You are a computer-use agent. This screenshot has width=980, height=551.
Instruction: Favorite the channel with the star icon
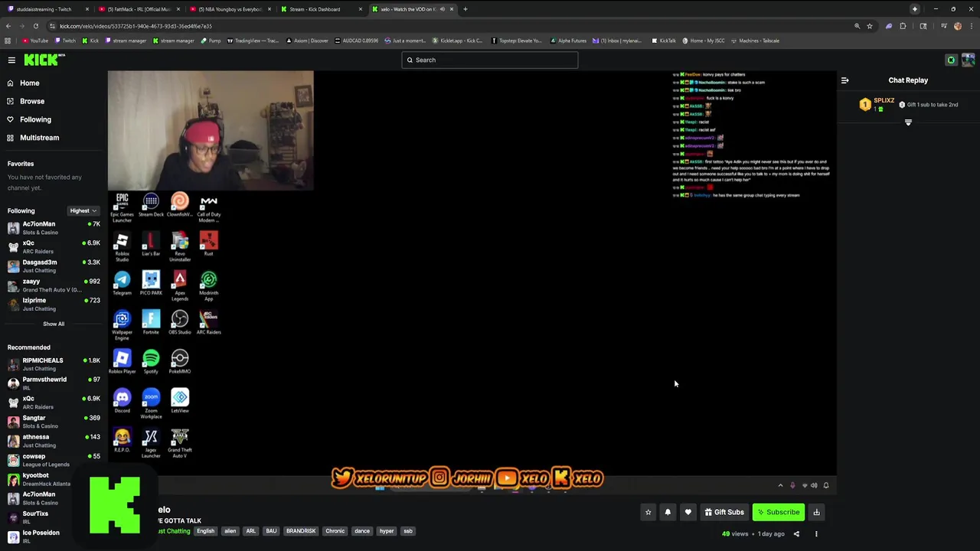click(648, 512)
